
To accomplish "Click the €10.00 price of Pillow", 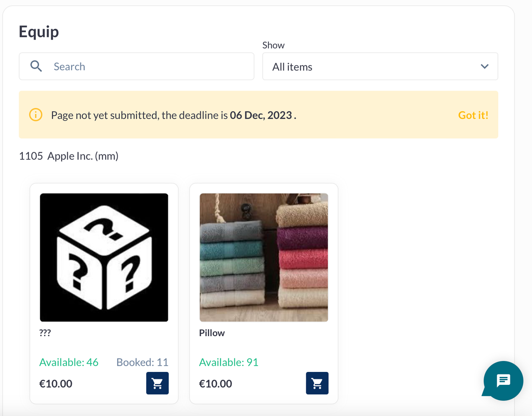I will pos(215,384).
